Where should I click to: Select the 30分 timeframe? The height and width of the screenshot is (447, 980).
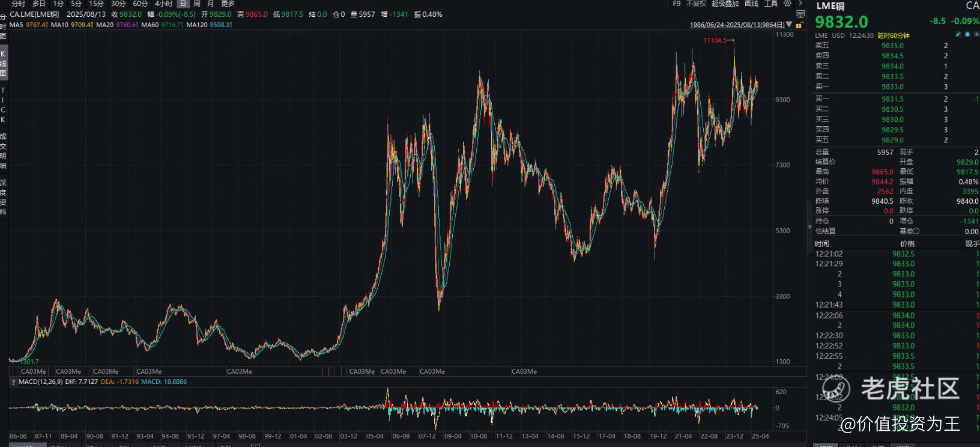(118, 4)
